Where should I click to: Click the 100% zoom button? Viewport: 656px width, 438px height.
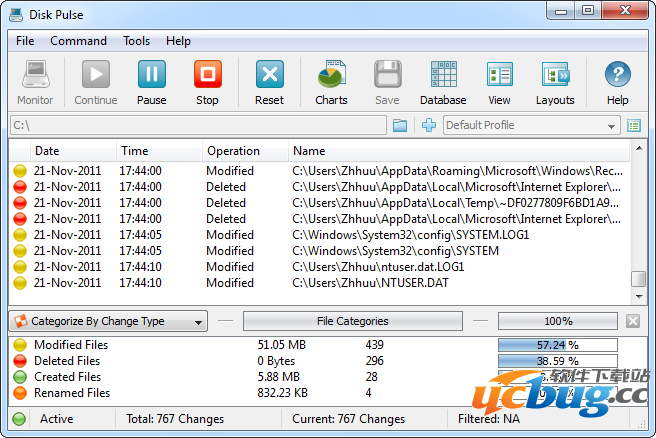click(x=558, y=321)
